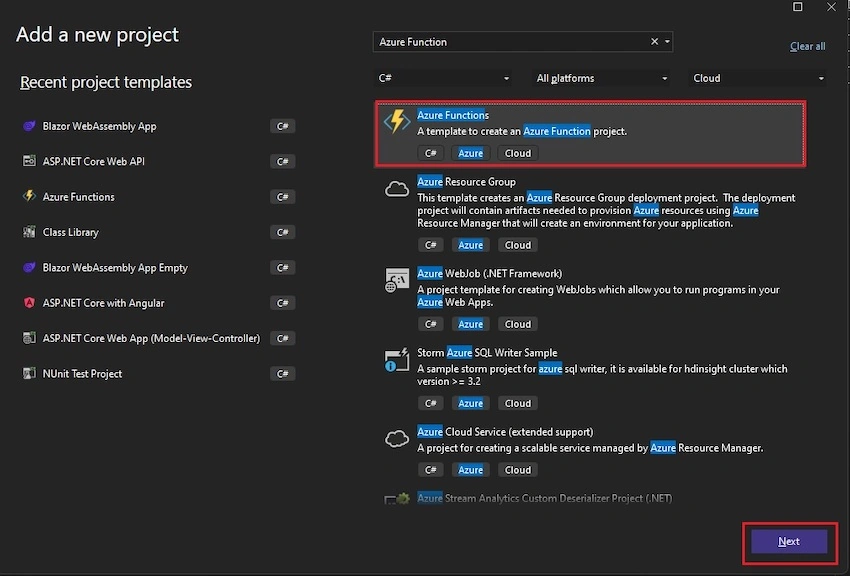Viewport: 850px width, 576px height.
Task: Click the C# badge beside NUnit Test Project
Action: (x=282, y=373)
